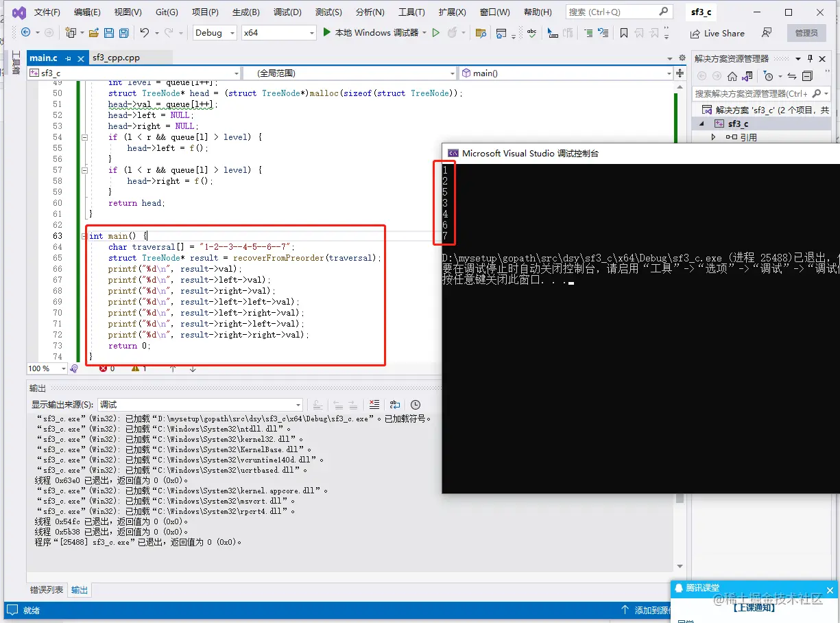The height and width of the screenshot is (623, 840).
Task: Click the warning count indicator showing 1
Action: click(139, 368)
